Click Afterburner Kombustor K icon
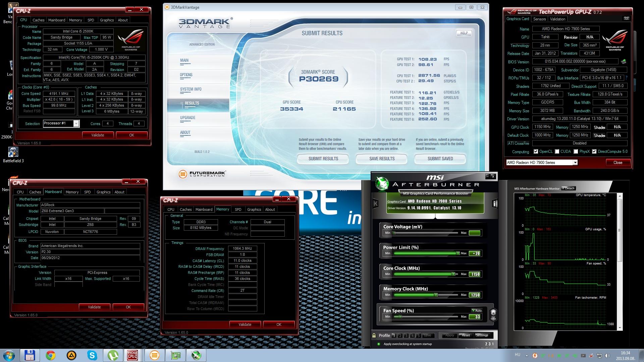The width and height of the screenshot is (644, 362). [x=375, y=203]
